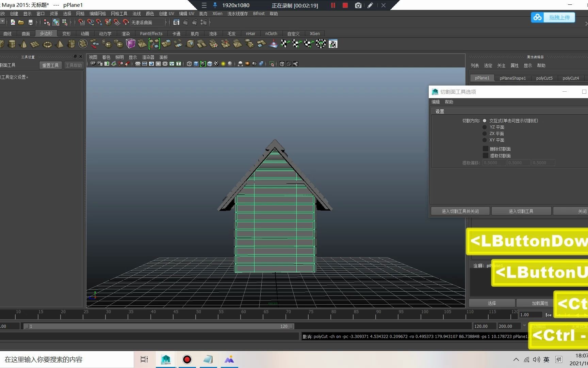Select 交互式 cut direction radio button
This screenshot has width=588, height=368.
click(485, 121)
